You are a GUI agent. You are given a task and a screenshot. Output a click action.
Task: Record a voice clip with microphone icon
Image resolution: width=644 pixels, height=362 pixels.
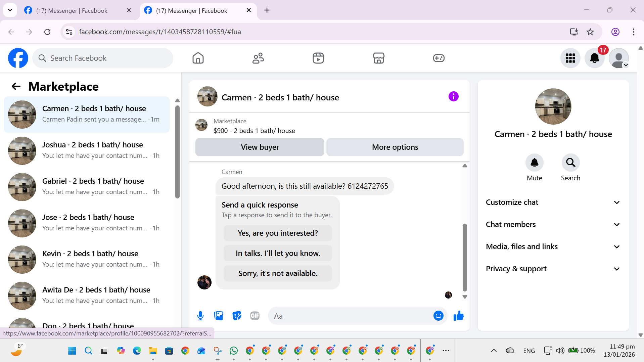click(x=200, y=316)
